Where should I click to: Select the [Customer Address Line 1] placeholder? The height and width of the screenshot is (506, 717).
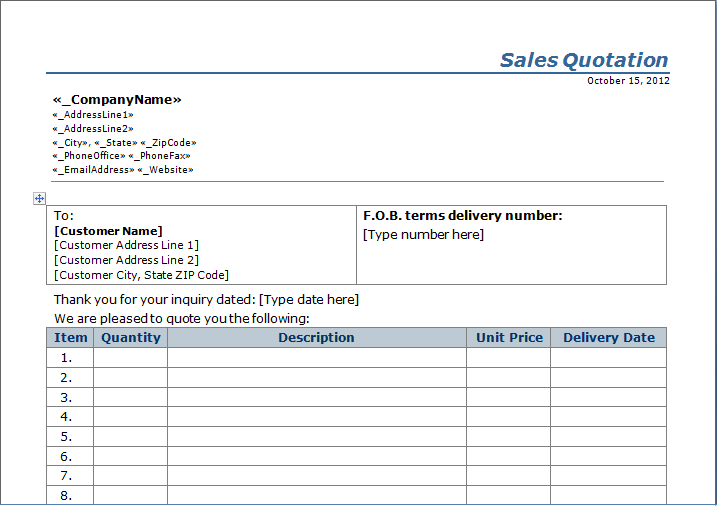click(x=126, y=245)
